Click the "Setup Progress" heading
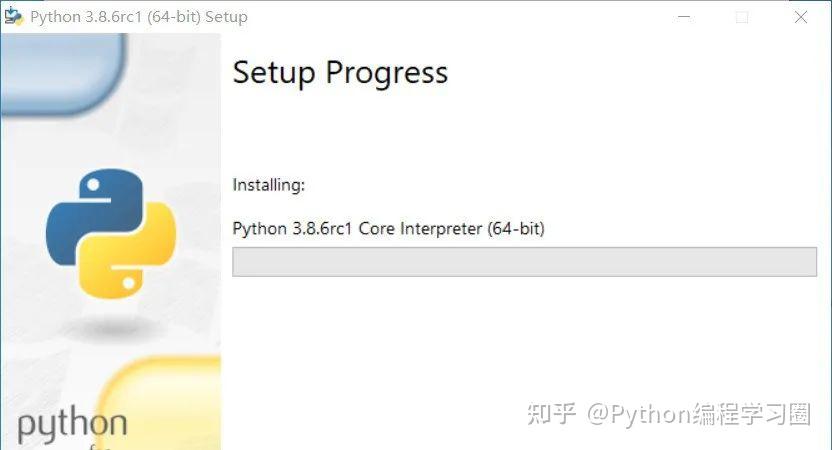The height and width of the screenshot is (450, 832). coord(340,73)
